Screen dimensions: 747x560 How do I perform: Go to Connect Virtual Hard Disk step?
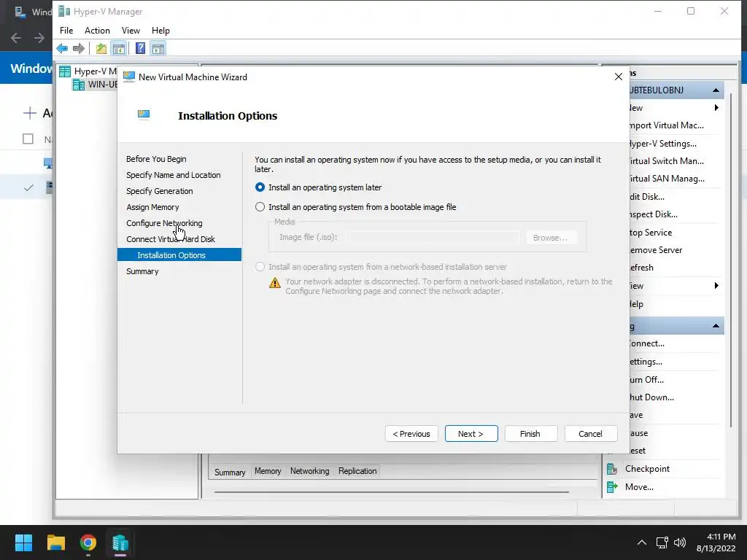[x=171, y=239]
